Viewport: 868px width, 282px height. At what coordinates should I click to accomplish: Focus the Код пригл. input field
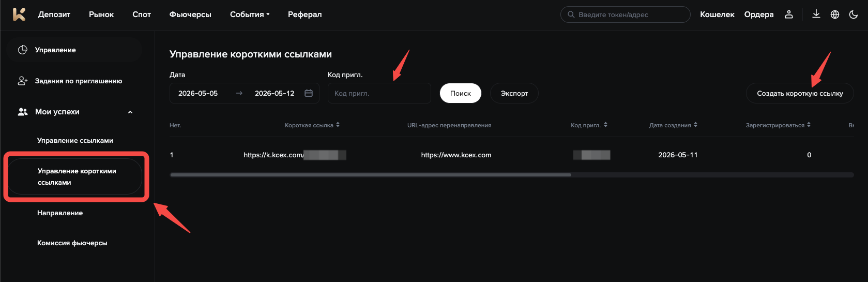(379, 93)
